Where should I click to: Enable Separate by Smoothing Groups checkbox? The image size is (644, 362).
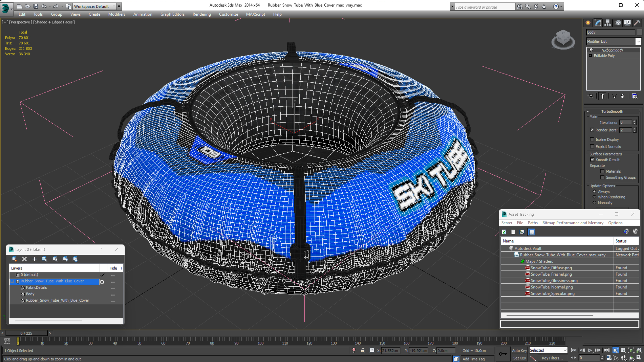[x=602, y=177]
